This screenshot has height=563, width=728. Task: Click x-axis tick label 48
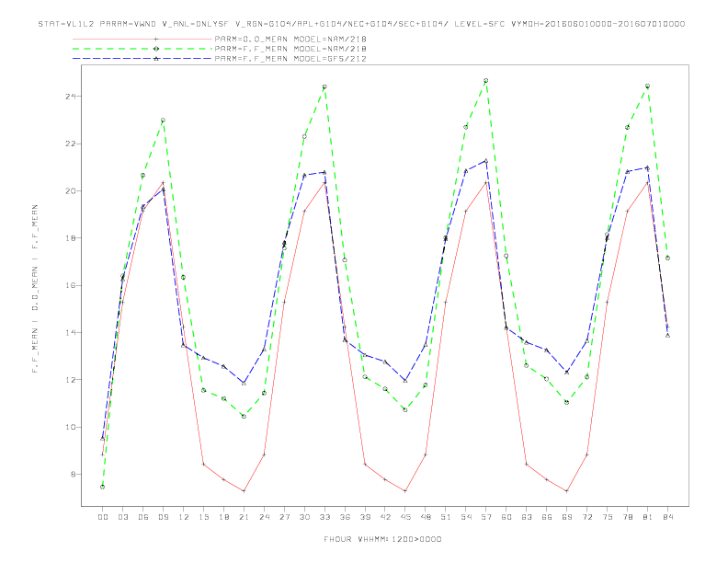pyautogui.click(x=426, y=517)
